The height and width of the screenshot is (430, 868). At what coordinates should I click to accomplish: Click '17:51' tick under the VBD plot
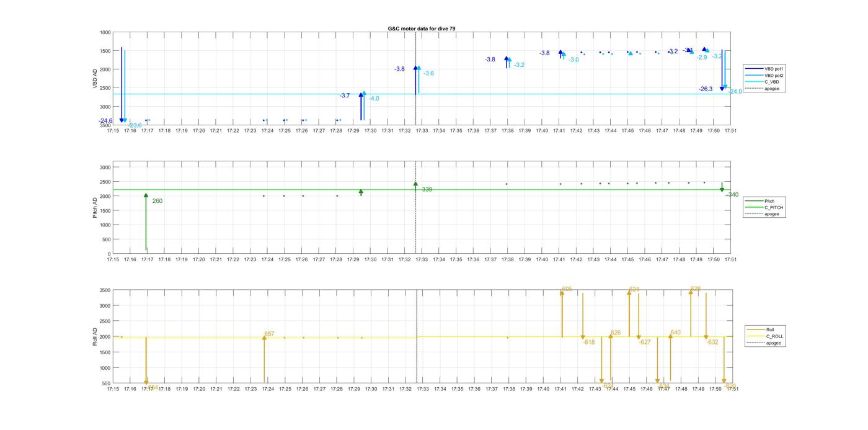tap(730, 130)
